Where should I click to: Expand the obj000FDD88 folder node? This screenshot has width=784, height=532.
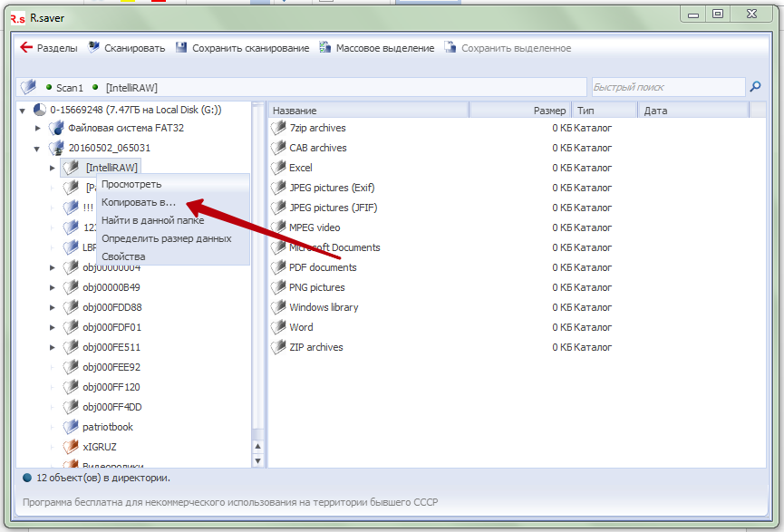[x=53, y=307]
